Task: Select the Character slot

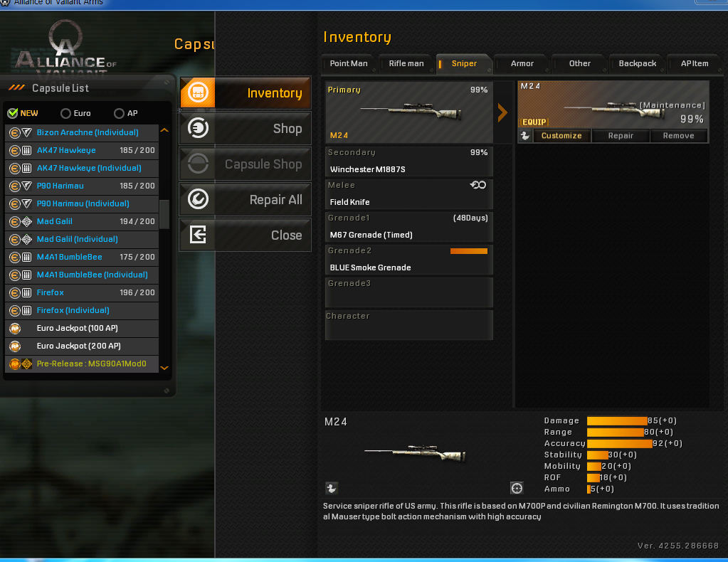Action: pyautogui.click(x=408, y=325)
